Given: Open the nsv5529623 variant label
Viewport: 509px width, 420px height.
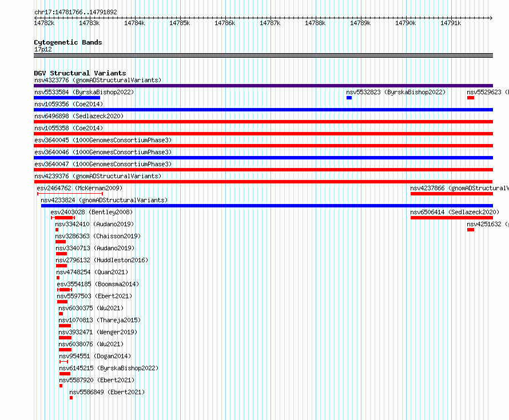Looking at the screenshot, I should (488, 92).
